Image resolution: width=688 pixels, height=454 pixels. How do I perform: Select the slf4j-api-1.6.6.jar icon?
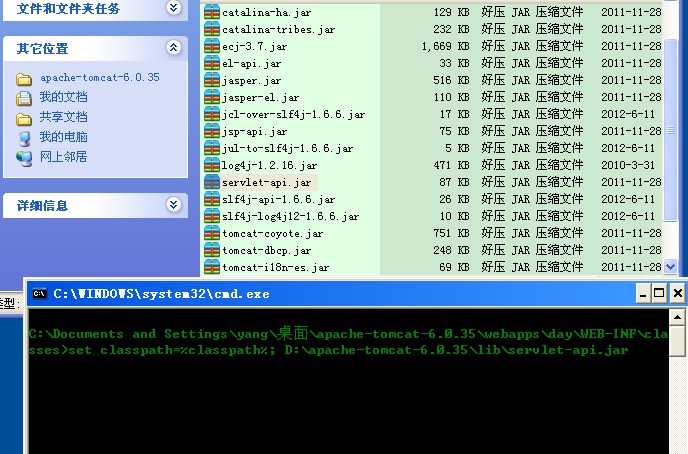(212, 199)
